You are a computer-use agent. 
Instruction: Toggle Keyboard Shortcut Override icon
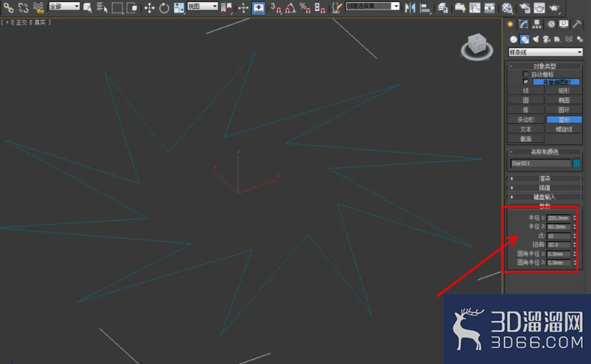click(x=258, y=7)
